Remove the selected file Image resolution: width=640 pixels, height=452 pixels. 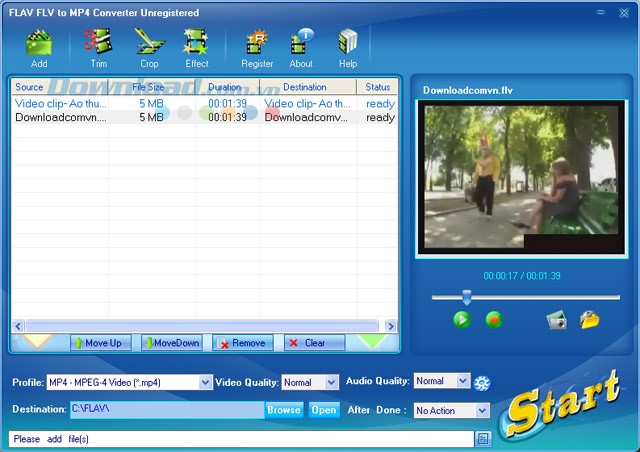click(x=243, y=343)
